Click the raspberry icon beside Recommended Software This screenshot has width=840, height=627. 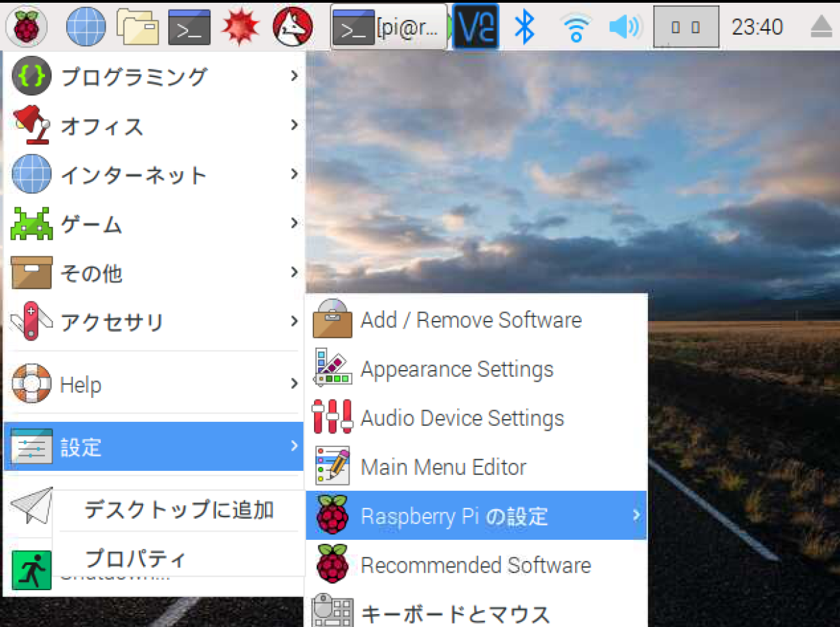pos(332,564)
